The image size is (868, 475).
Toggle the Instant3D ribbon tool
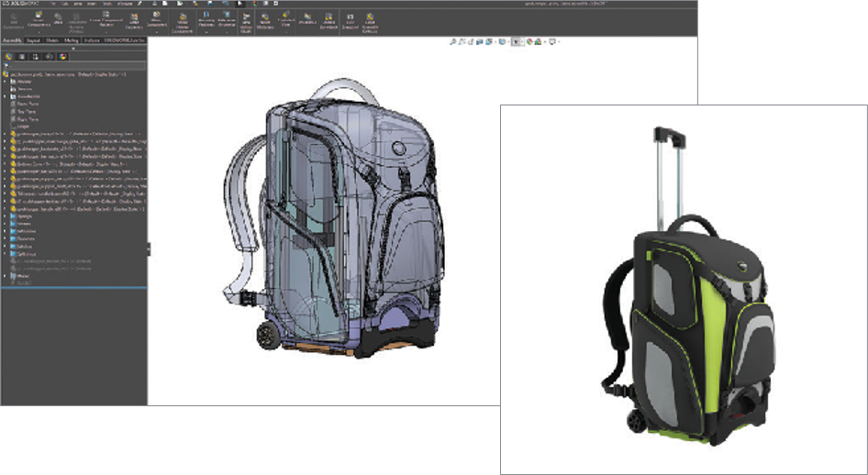point(307,19)
